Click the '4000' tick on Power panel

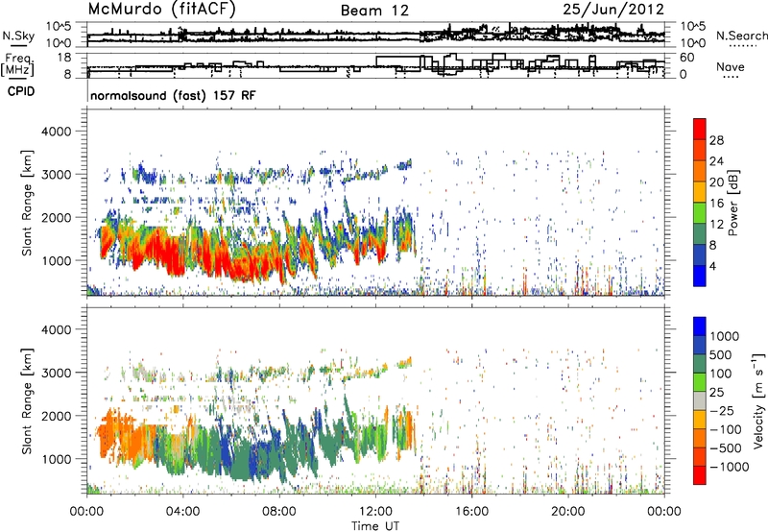click(57, 132)
